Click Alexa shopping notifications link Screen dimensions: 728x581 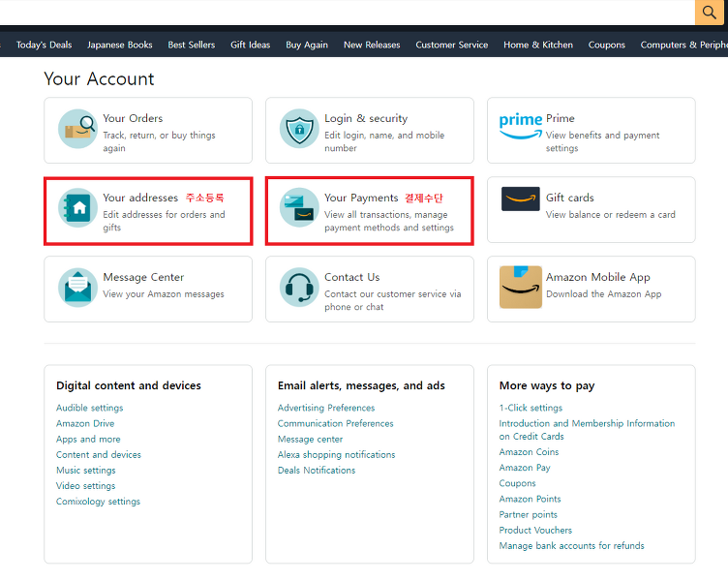(336, 455)
